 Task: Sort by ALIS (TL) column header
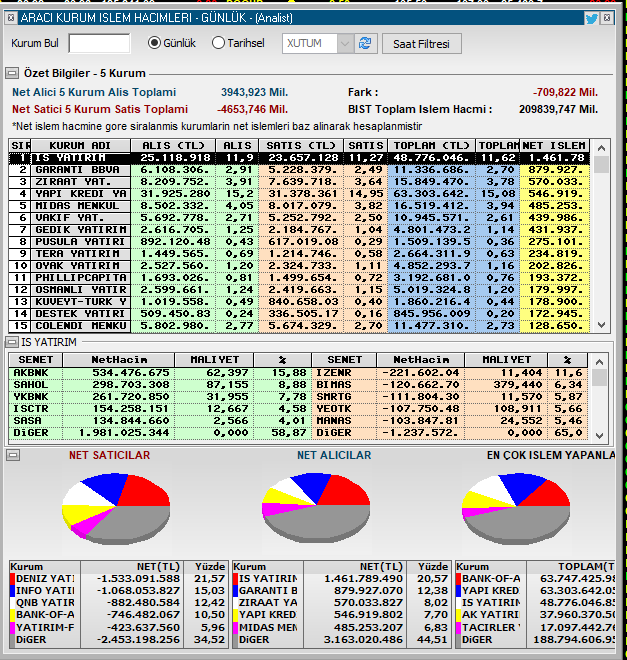pos(173,146)
